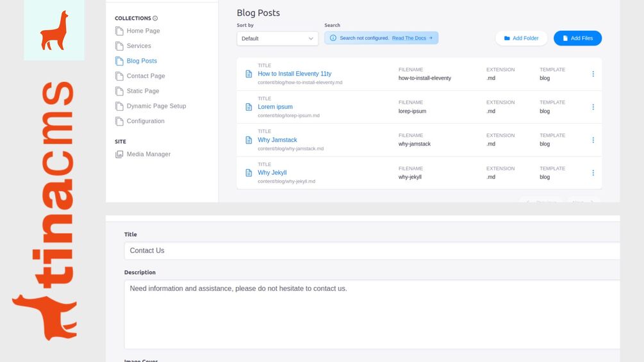Click the Media Manager icon
This screenshot has height=362, width=644.
(119, 154)
